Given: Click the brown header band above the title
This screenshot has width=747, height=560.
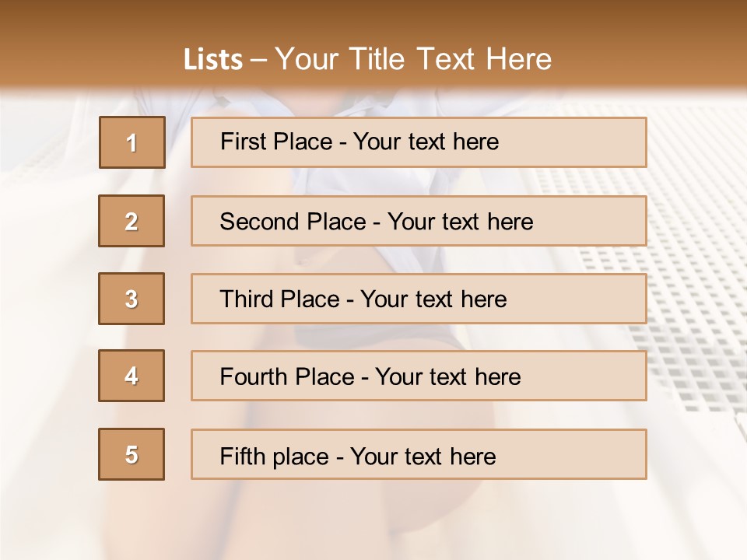Looking at the screenshot, I should coord(373,17).
